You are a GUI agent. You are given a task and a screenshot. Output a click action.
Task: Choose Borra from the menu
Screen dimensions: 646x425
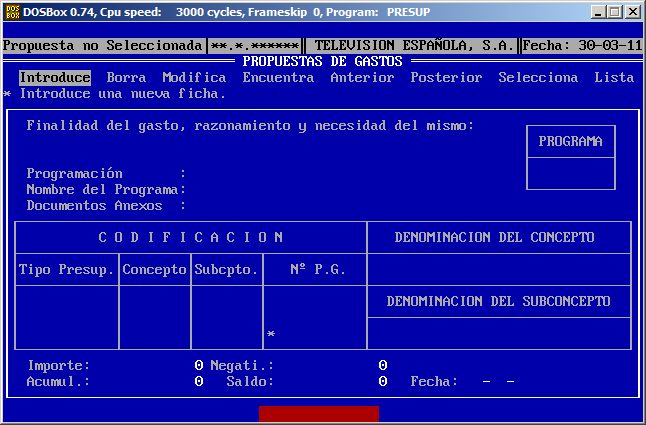[126, 77]
